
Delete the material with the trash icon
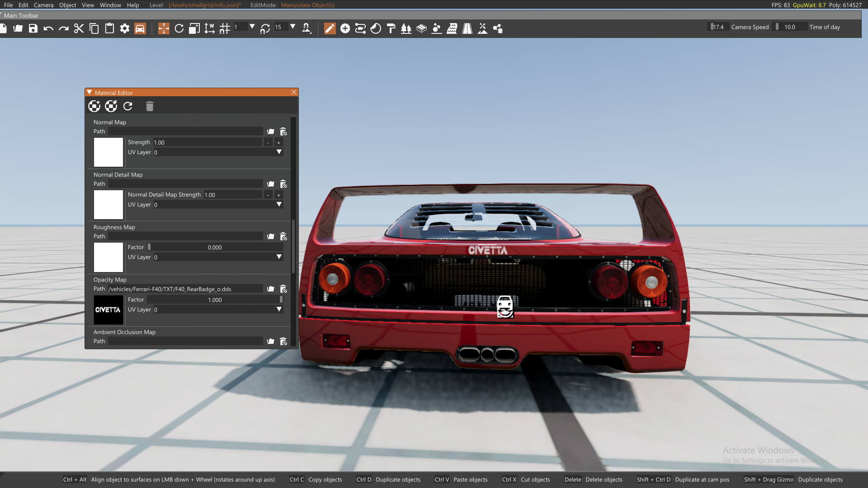pyautogui.click(x=150, y=106)
